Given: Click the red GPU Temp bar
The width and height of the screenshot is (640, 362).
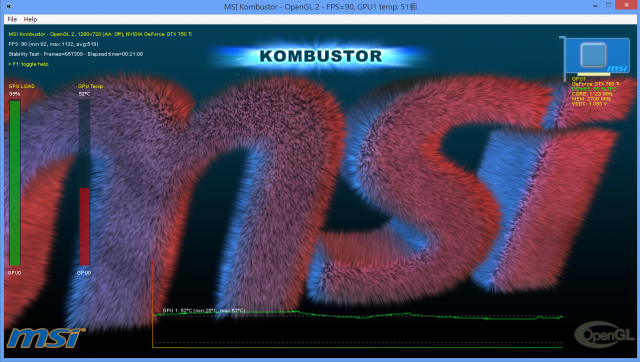Looking at the screenshot, I should 84,227.
